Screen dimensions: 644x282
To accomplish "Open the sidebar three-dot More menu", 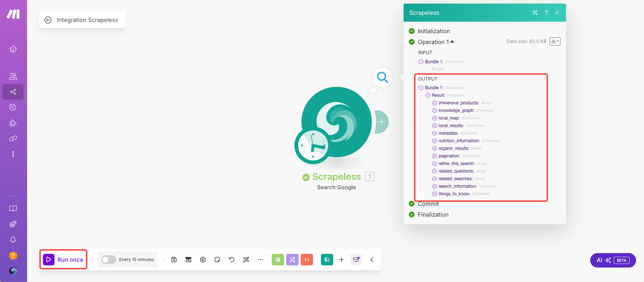I will (x=13, y=154).
